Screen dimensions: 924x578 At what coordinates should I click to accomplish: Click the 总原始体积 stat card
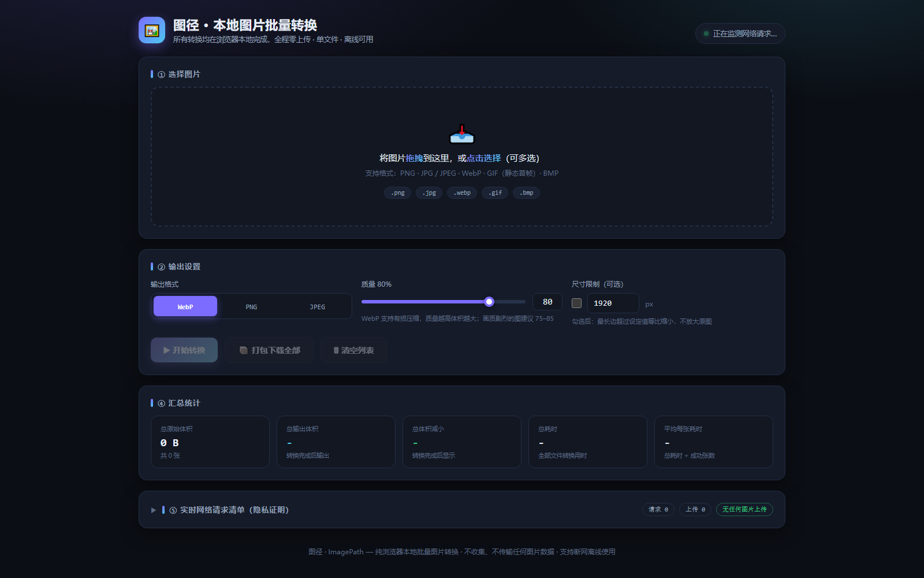click(210, 442)
